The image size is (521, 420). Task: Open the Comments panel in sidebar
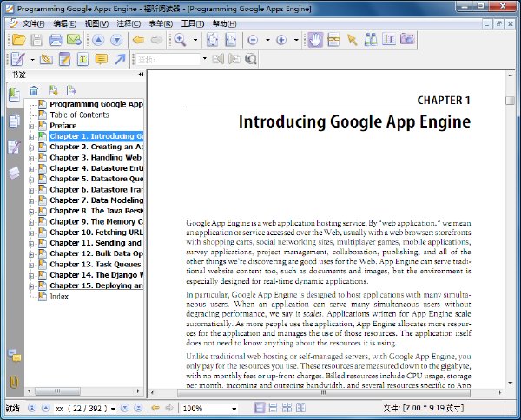point(14,356)
